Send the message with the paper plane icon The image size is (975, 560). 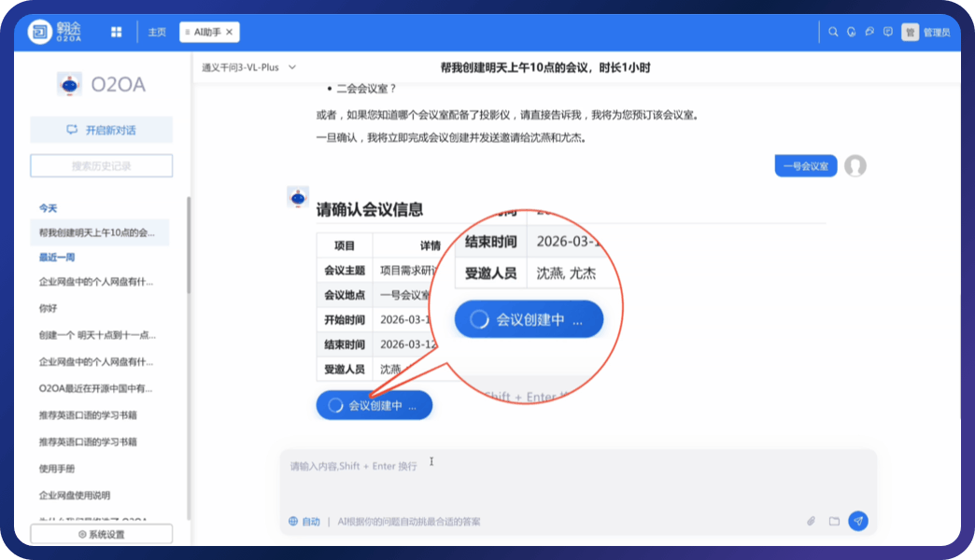(858, 522)
